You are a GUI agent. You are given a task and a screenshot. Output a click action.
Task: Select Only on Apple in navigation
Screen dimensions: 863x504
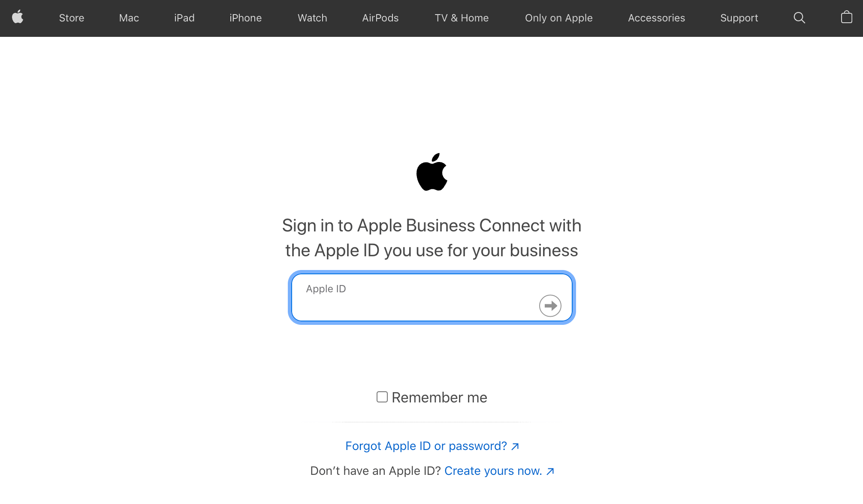pyautogui.click(x=559, y=18)
